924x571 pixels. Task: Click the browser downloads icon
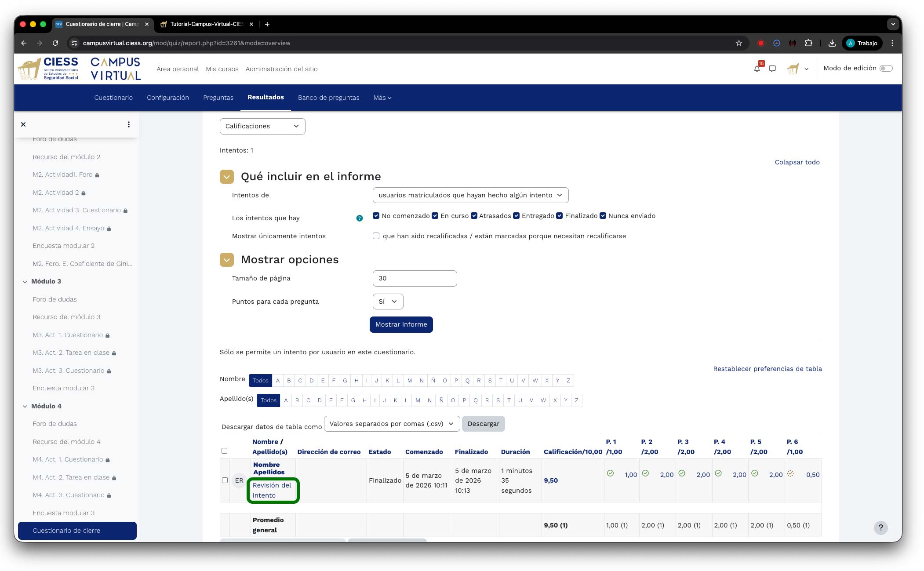tap(832, 43)
